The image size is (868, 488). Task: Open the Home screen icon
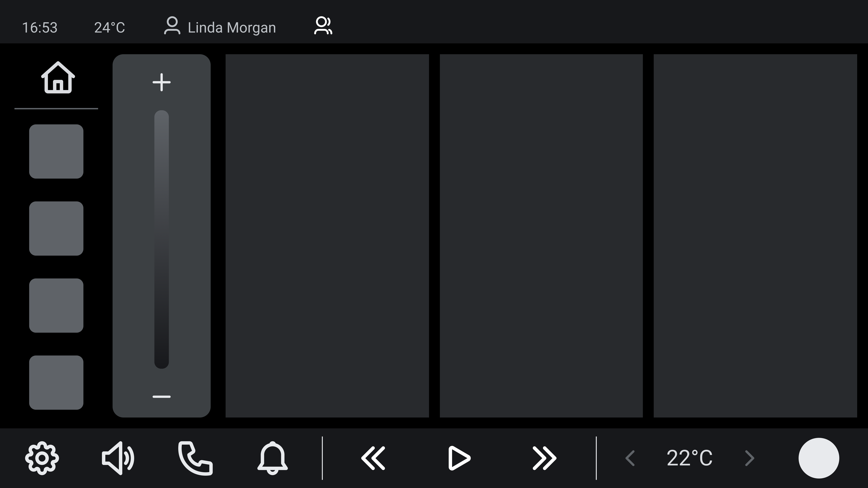click(x=58, y=77)
